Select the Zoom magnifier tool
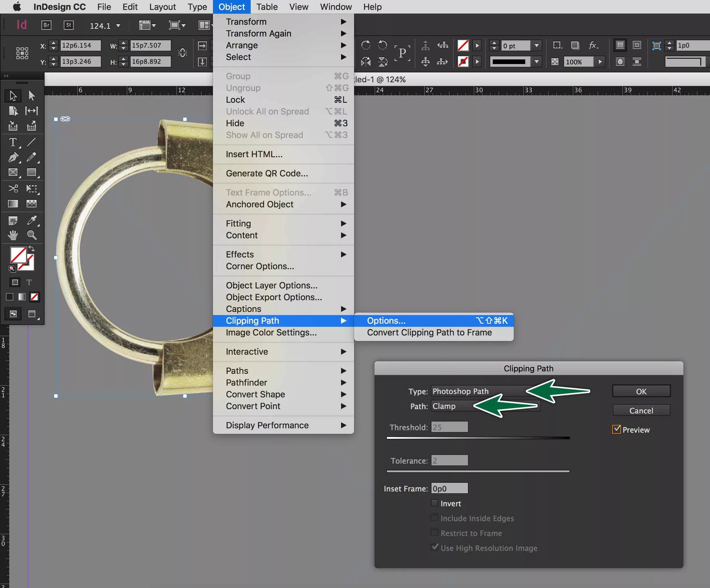This screenshot has height=588, width=710. point(32,235)
